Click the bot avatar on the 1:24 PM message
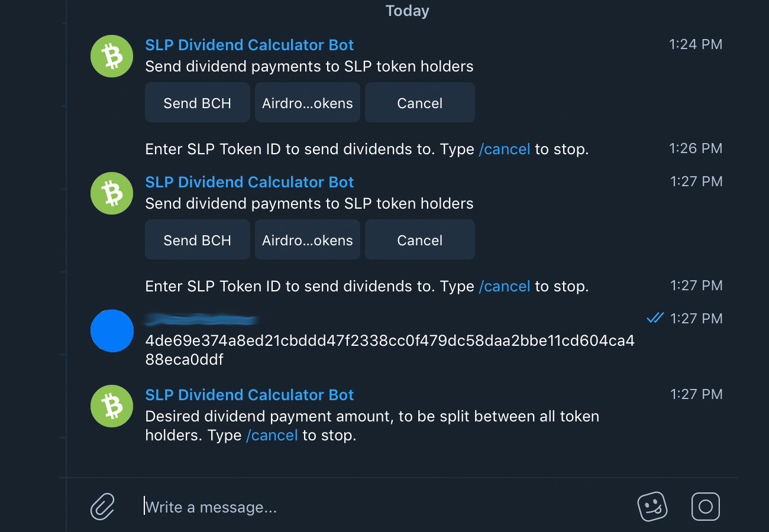Viewport: 769px width, 532px height. 112,56
